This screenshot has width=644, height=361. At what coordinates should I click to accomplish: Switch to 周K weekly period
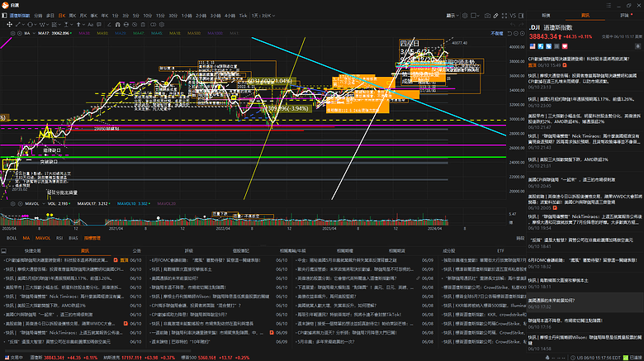[x=73, y=16]
